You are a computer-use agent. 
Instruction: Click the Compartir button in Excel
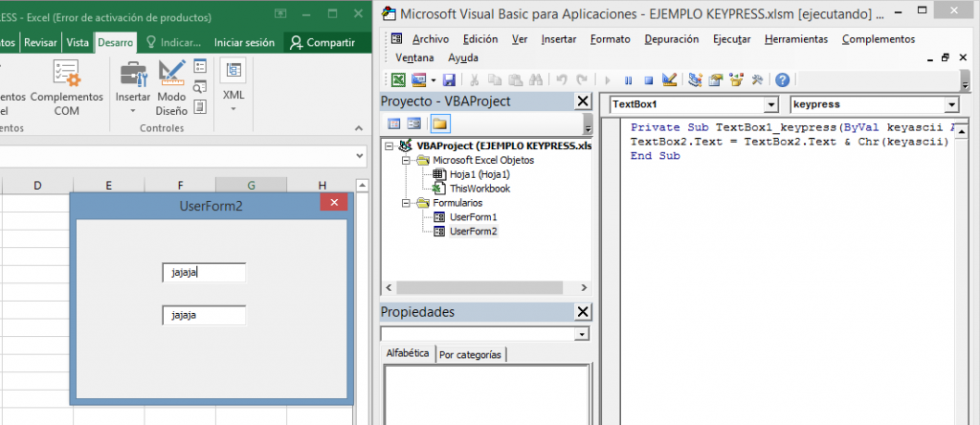tap(323, 42)
